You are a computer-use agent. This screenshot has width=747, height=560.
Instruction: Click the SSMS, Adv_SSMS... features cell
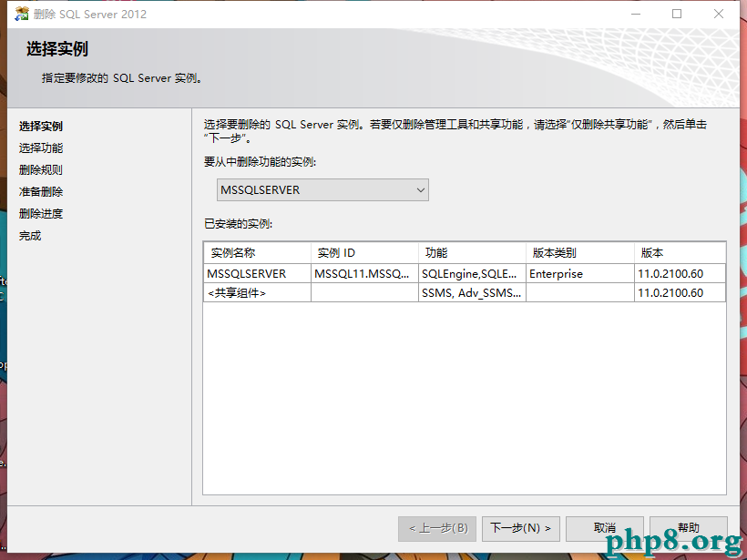click(472, 293)
